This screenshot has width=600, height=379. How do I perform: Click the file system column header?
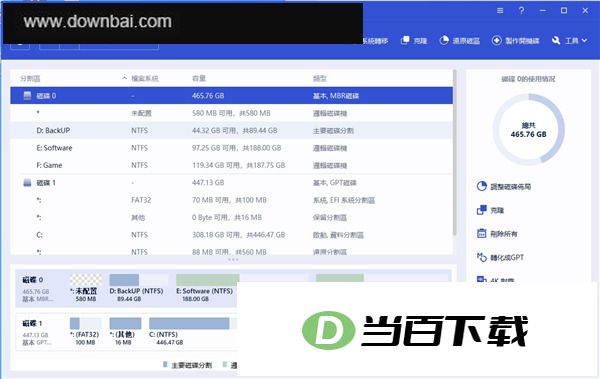point(145,78)
